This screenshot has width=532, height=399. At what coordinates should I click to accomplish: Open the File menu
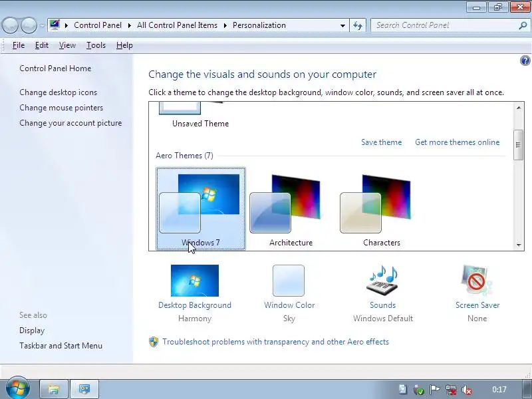tap(19, 45)
